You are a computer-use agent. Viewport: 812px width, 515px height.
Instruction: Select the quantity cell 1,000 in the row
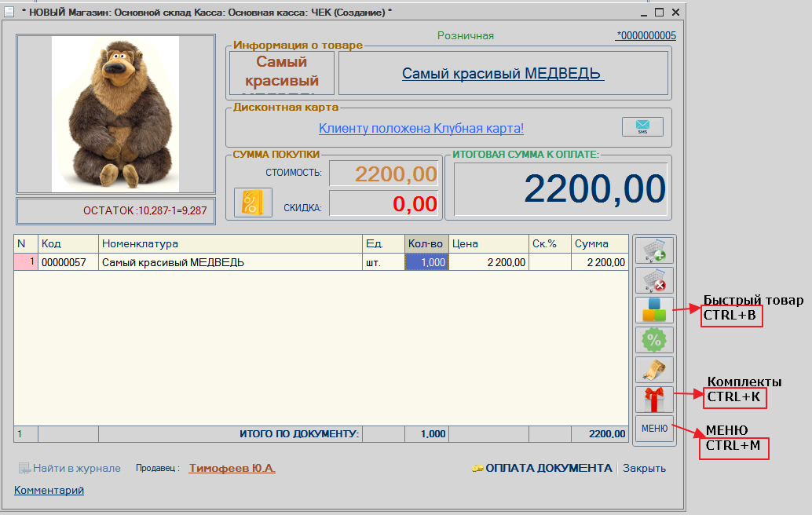click(426, 262)
